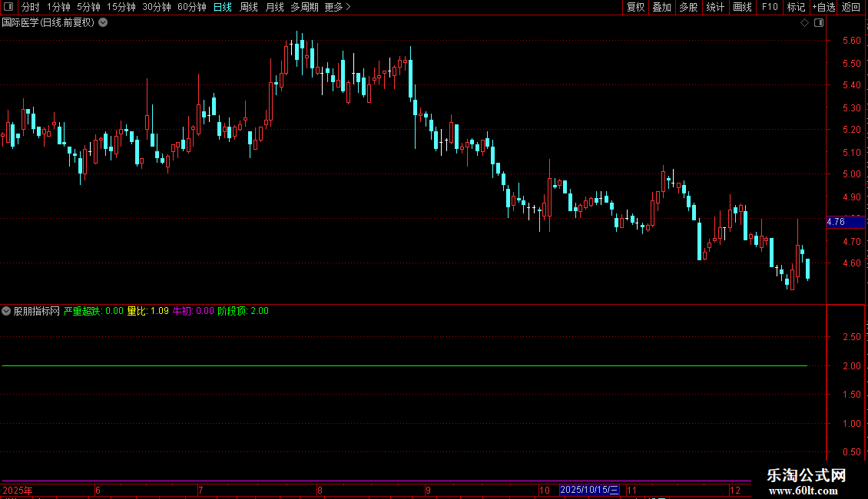Open the 复权 adjustment options
This screenshot has width=868, height=499.
tap(635, 7)
